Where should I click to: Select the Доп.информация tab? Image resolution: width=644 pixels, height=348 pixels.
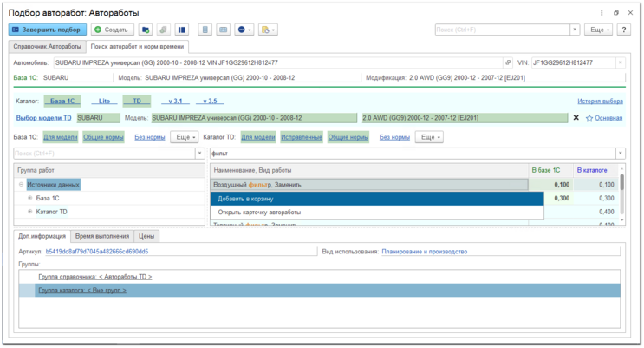tap(42, 236)
